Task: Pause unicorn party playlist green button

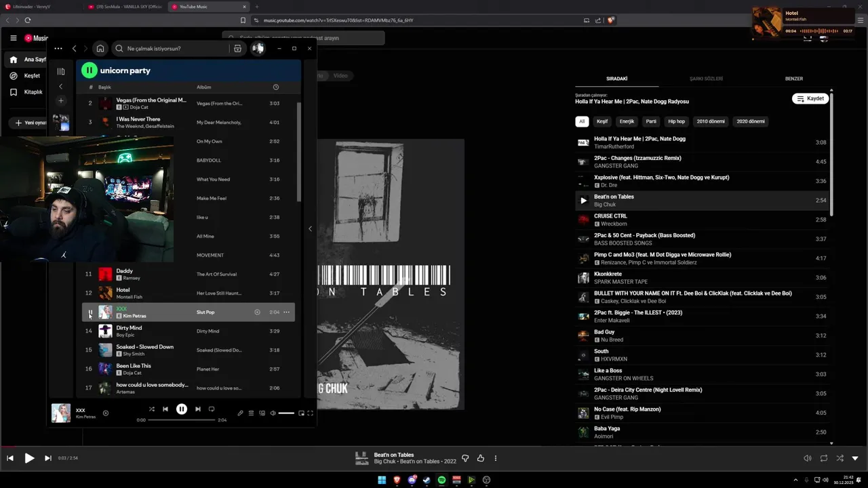Action: 90,70
